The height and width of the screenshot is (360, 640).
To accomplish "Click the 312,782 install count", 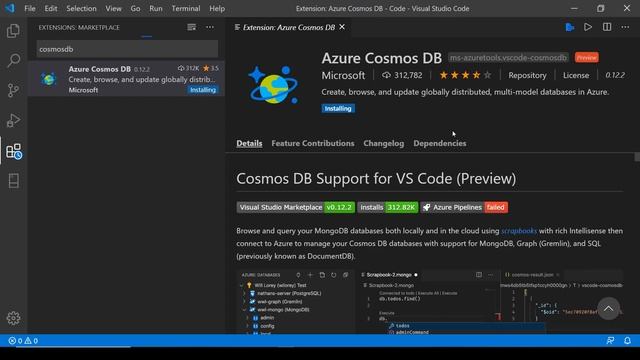I will (402, 76).
